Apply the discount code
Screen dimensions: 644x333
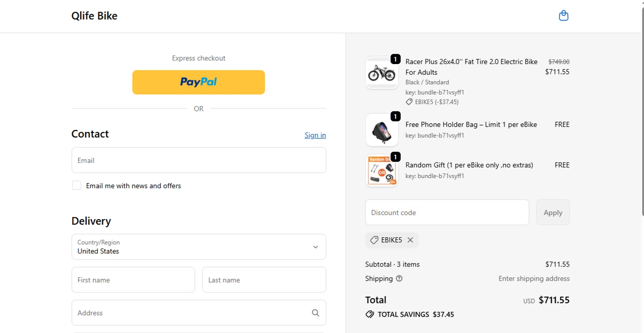[553, 212]
